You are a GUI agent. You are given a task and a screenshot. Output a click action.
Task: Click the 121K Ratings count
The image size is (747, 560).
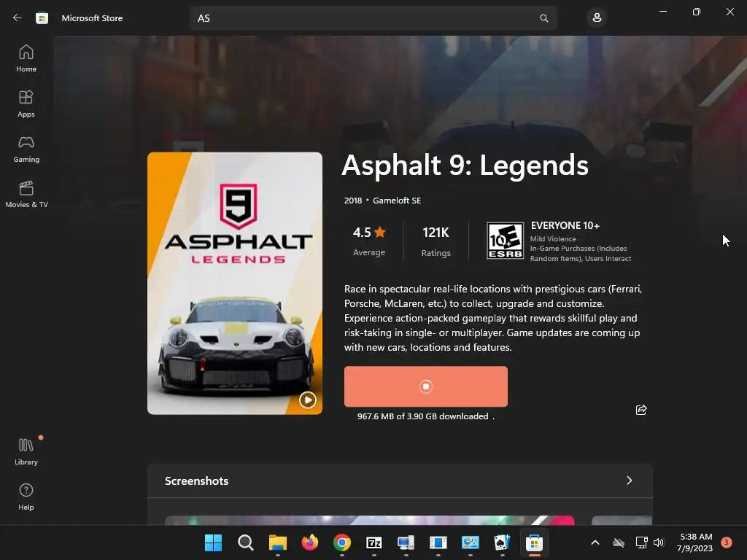[436, 241]
